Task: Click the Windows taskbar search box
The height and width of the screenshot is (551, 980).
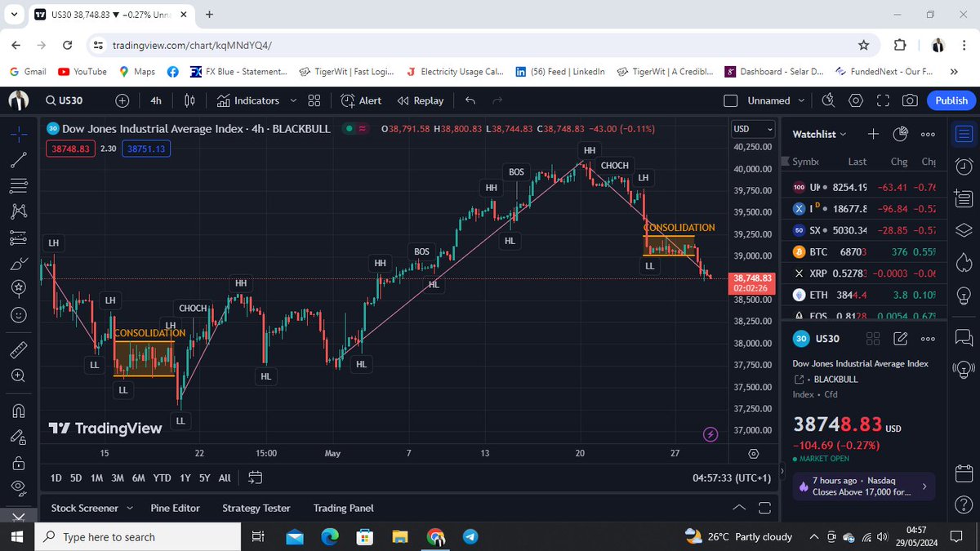Action: pyautogui.click(x=139, y=536)
